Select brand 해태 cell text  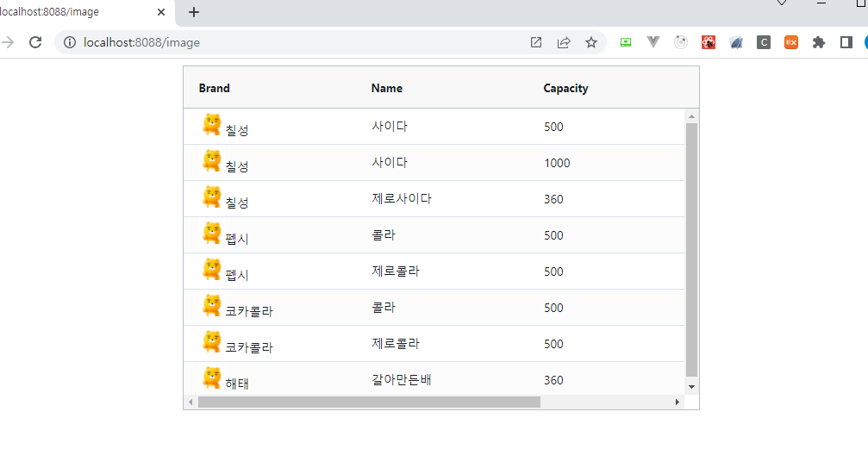click(x=237, y=384)
